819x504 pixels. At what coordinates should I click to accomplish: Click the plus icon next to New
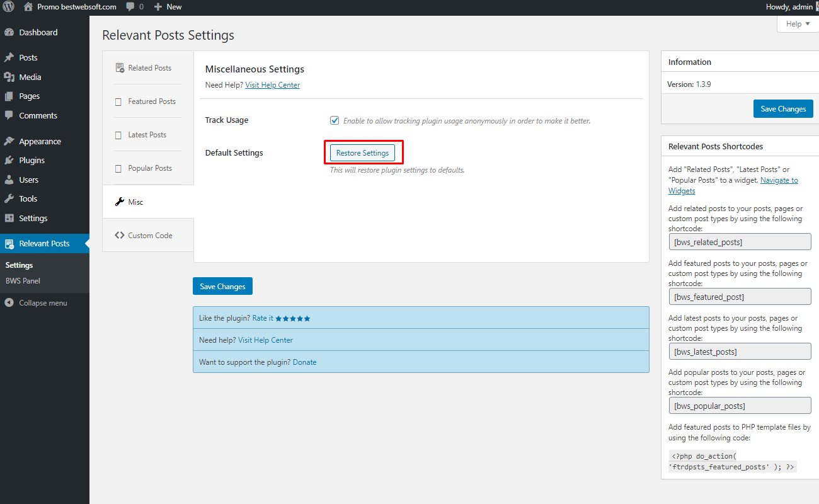[158, 6]
